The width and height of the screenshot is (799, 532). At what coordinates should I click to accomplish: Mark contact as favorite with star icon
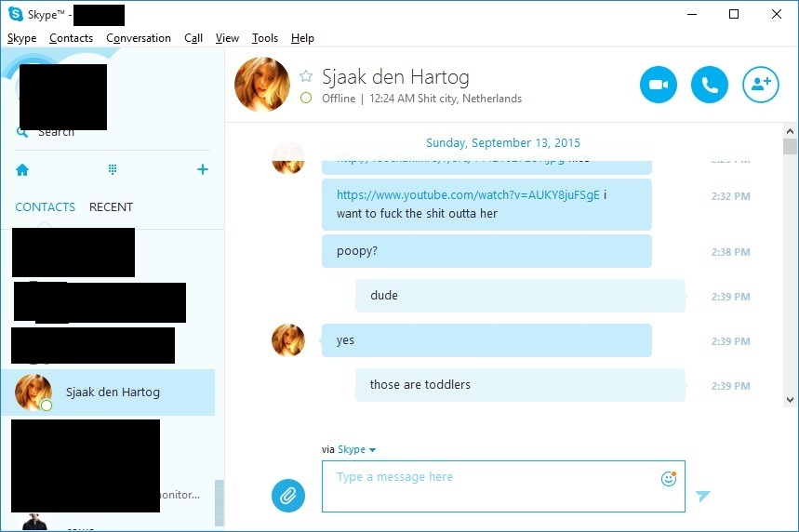pyautogui.click(x=306, y=76)
